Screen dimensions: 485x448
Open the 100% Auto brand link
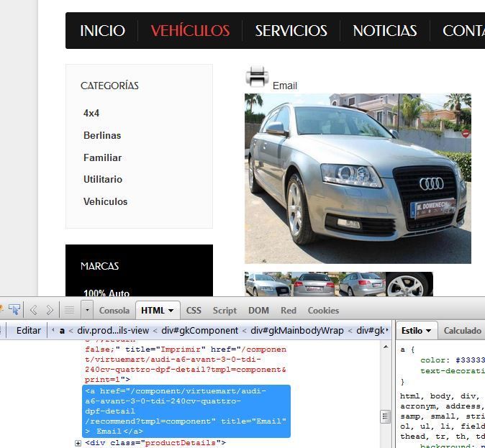(x=106, y=293)
